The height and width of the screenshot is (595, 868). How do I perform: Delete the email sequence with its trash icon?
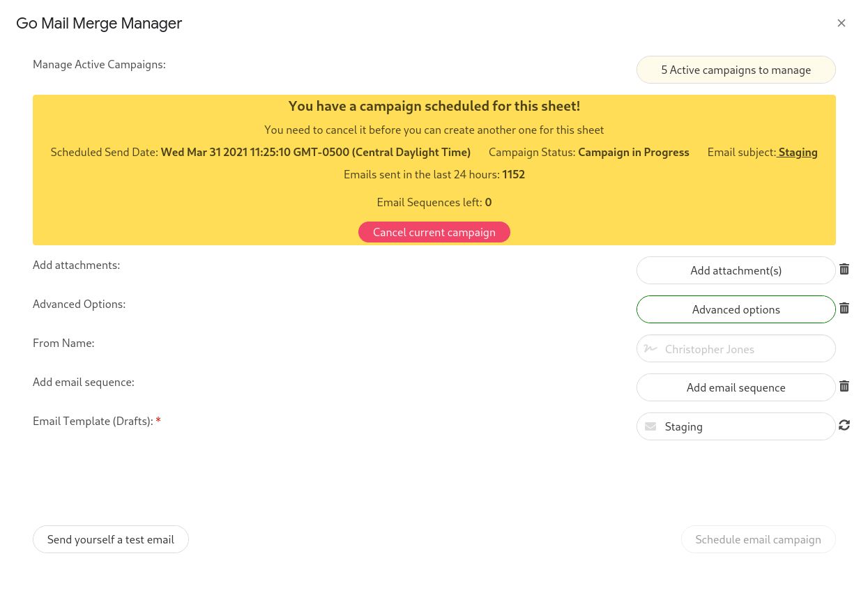coord(844,387)
